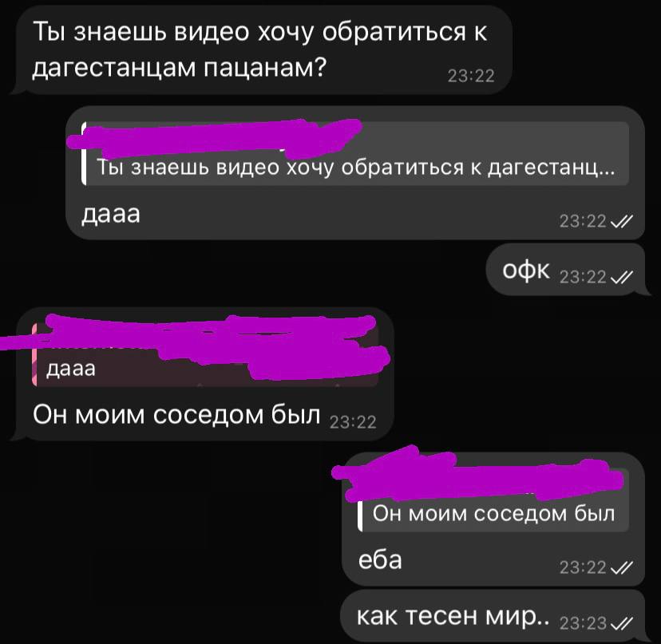The width and height of the screenshot is (661, 644).
Task: Jump to quoted message 'Он моим соседом был'
Action: tap(493, 500)
